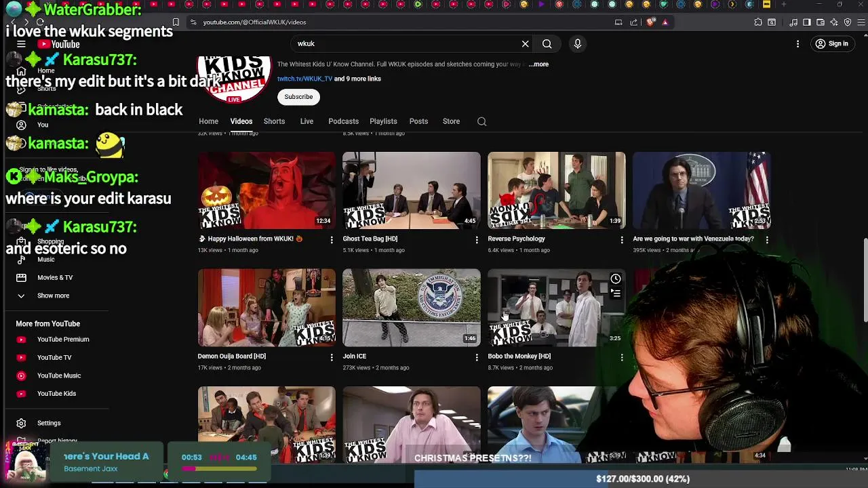This screenshot has width=868, height=488.
Task: Open the Store tab
Action: point(451,121)
